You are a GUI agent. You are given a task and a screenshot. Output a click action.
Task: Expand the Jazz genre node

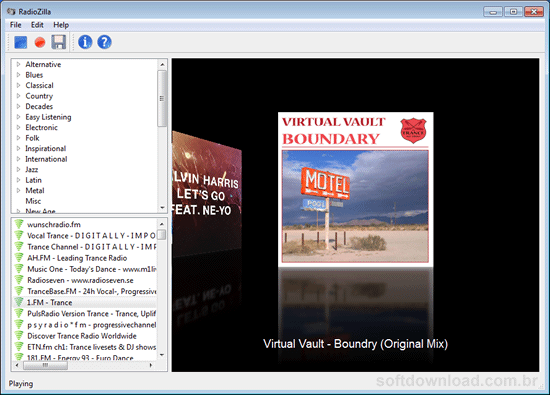click(19, 169)
